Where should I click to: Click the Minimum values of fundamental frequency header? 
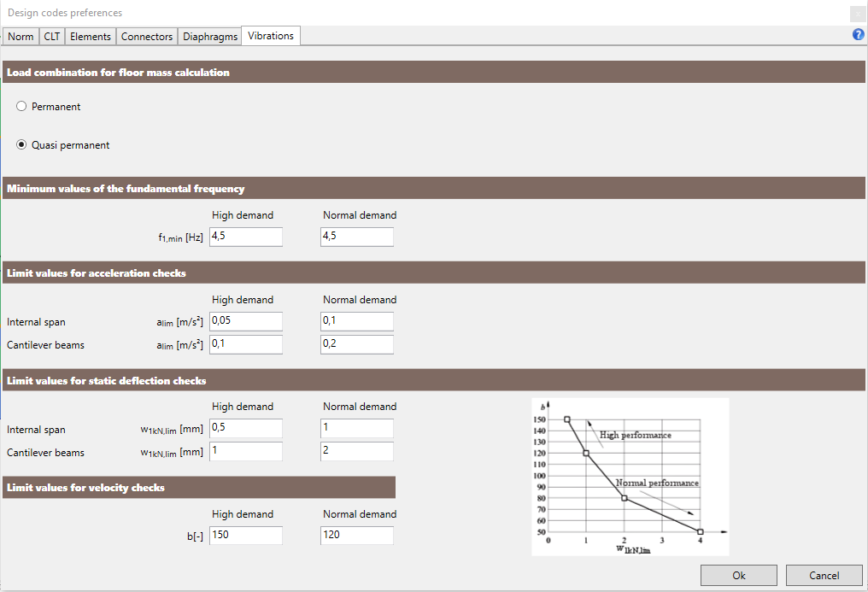click(x=433, y=188)
